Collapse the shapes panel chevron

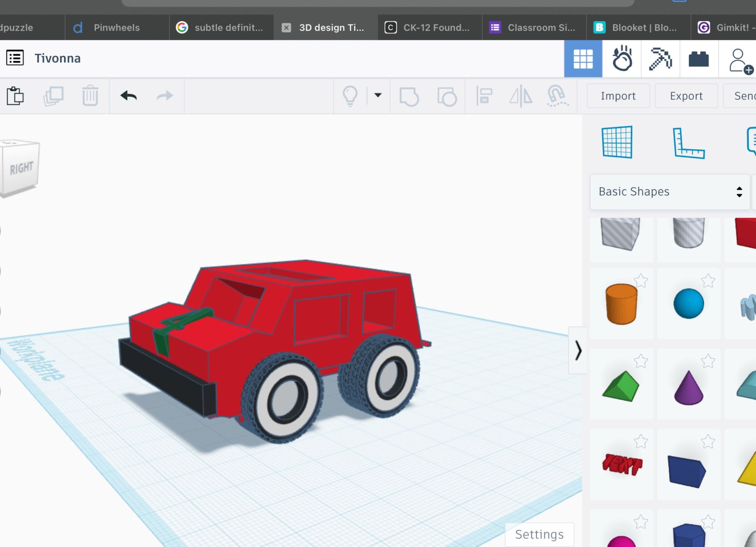coord(578,351)
